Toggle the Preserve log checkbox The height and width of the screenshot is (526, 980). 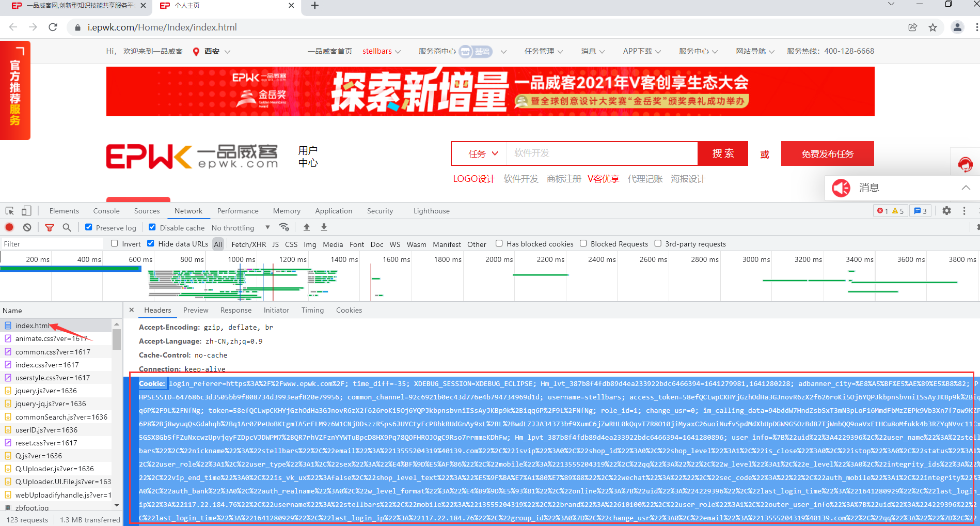tap(89, 227)
